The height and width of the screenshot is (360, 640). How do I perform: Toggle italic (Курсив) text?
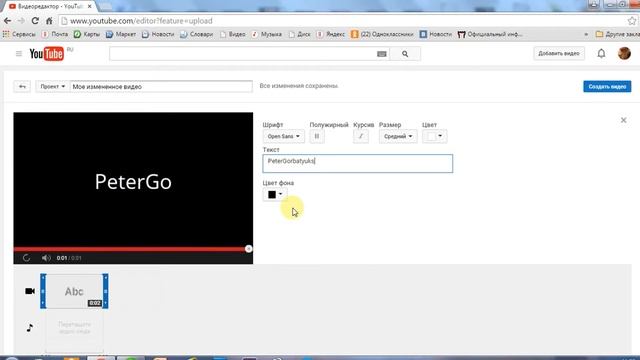[x=361, y=136]
